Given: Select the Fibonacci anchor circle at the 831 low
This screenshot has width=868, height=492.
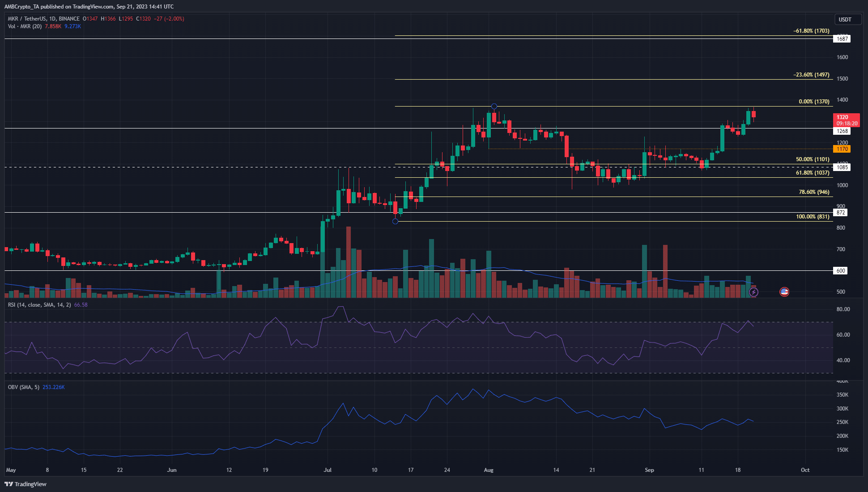Looking at the screenshot, I should click(x=395, y=221).
